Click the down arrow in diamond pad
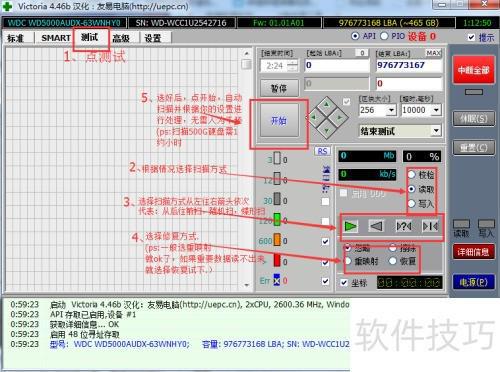 [327, 130]
